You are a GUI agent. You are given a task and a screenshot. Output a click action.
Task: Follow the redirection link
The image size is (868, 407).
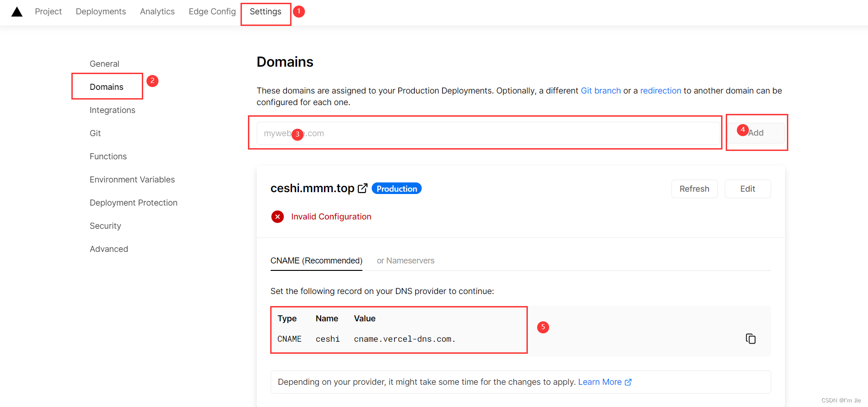[x=660, y=91]
